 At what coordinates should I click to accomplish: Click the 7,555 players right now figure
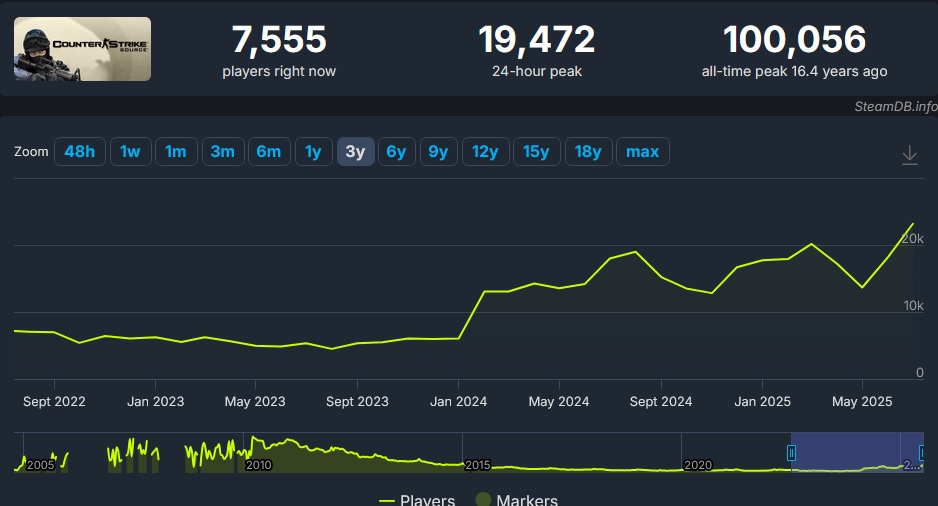click(x=279, y=39)
